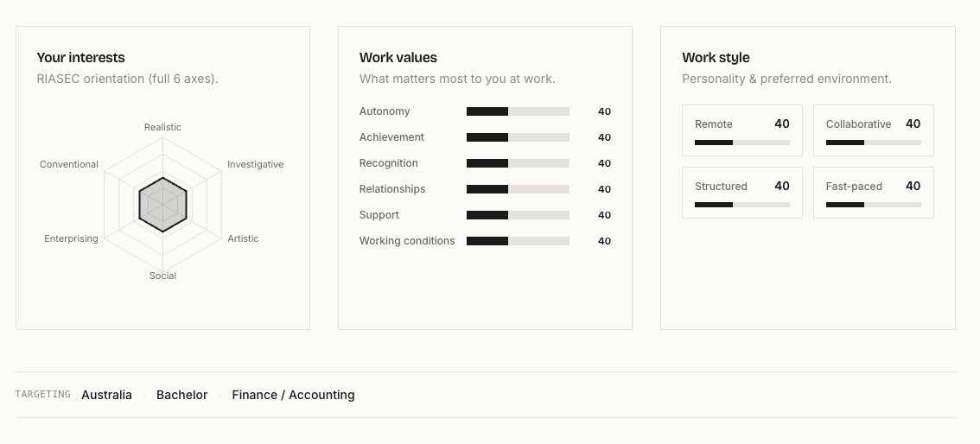Click the Autonomy value bar

[x=518, y=111]
